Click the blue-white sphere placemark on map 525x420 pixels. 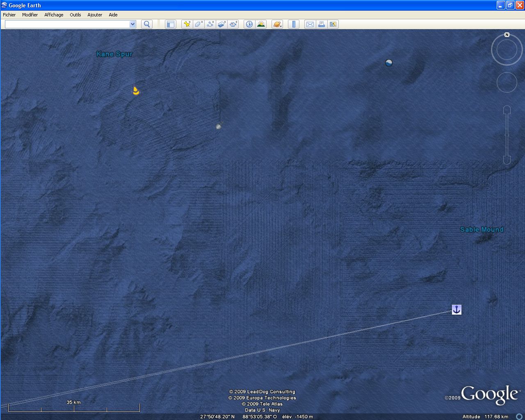(389, 63)
